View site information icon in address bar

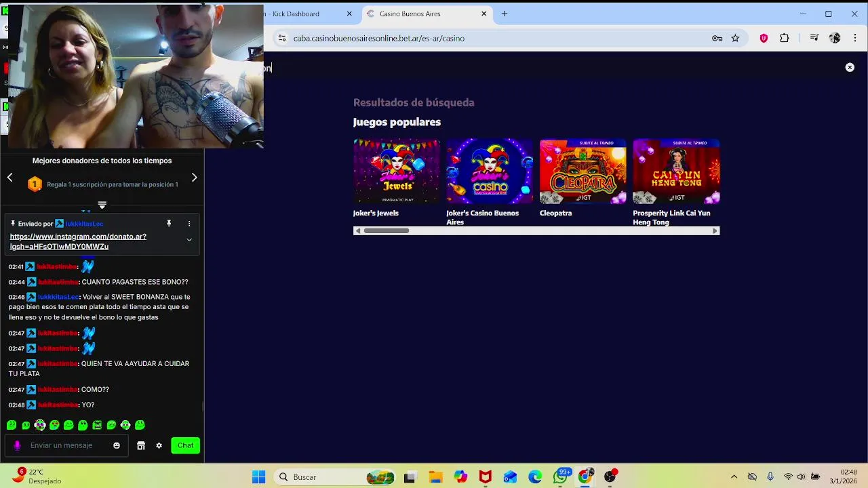[281, 38]
